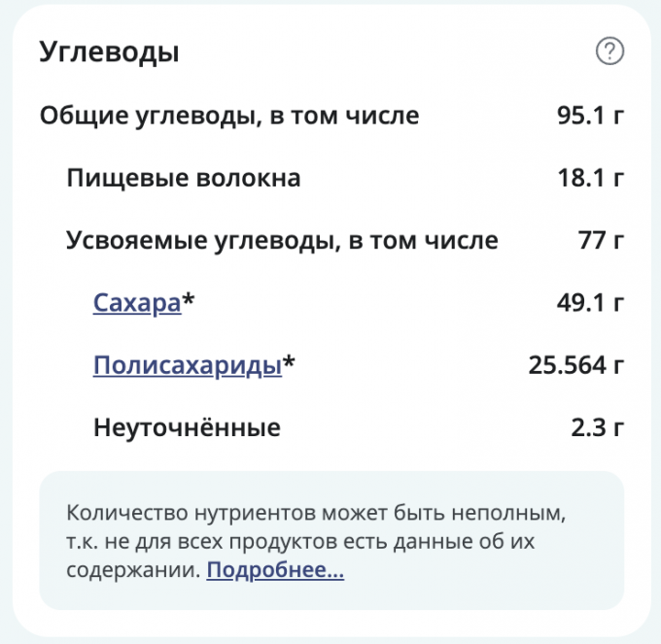Select the Общие углеводы row label
The image size is (661, 644).
click(229, 117)
